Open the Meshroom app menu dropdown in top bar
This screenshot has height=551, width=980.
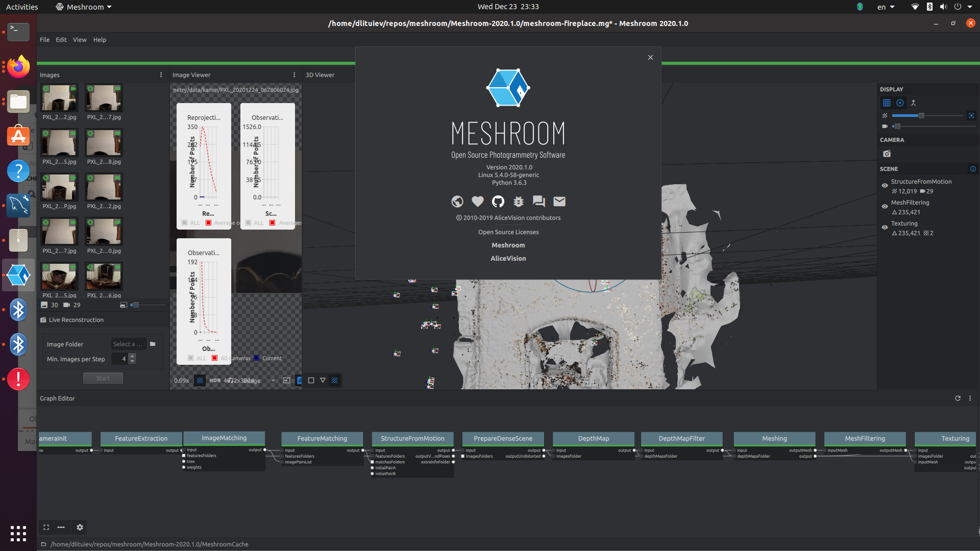coord(84,7)
